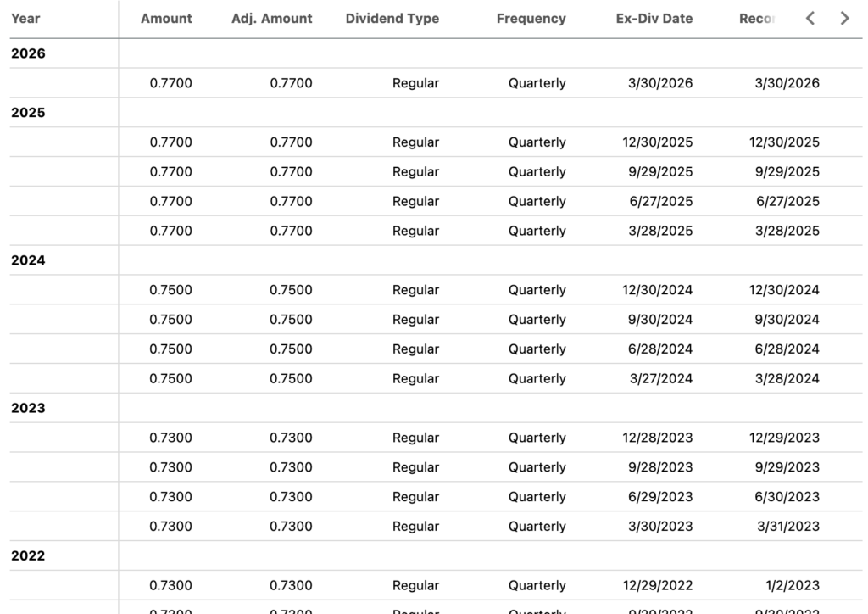
Task: Select the 2025 year group row
Action: click(x=437, y=113)
